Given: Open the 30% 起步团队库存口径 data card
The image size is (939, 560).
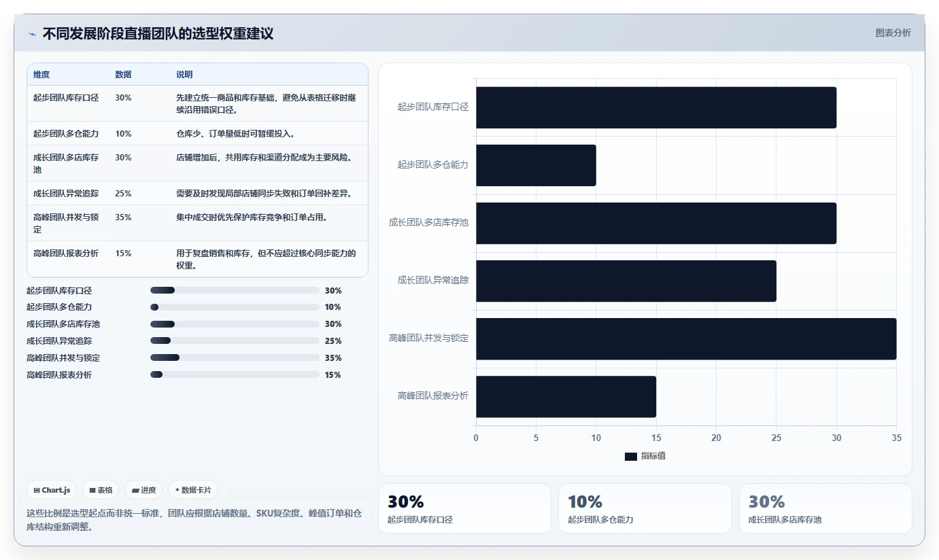Looking at the screenshot, I should pos(464,508).
